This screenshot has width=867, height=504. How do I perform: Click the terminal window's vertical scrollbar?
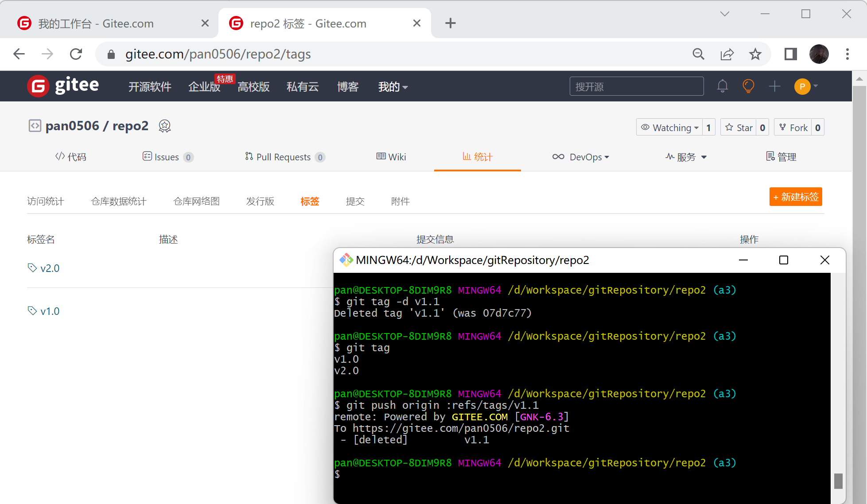click(838, 481)
